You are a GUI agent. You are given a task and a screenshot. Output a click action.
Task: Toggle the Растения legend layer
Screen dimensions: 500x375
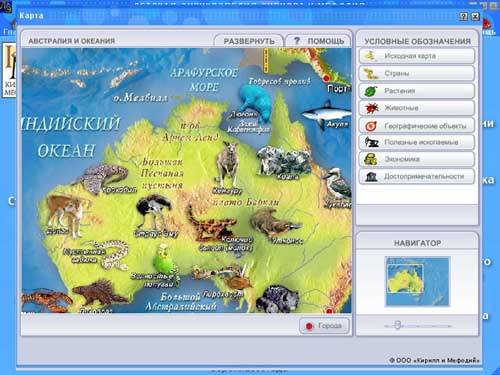click(x=417, y=91)
